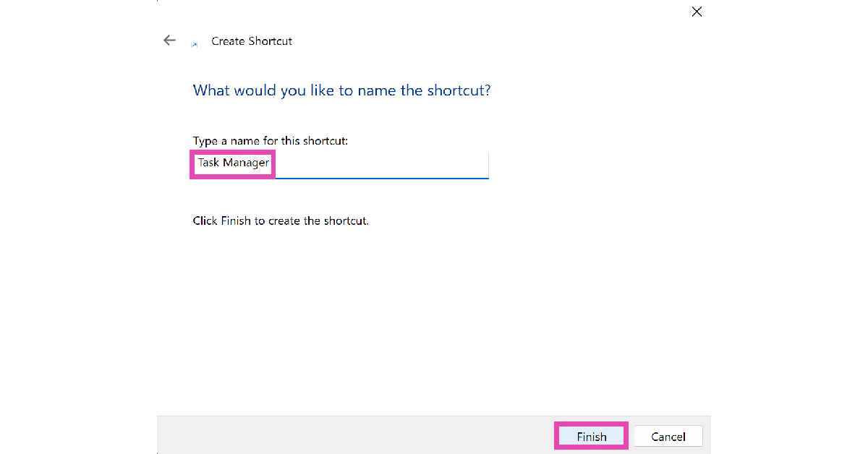Viewport: 868px width, 454px height.
Task: Click the small shortcut icon beside the title
Action: pos(194,45)
